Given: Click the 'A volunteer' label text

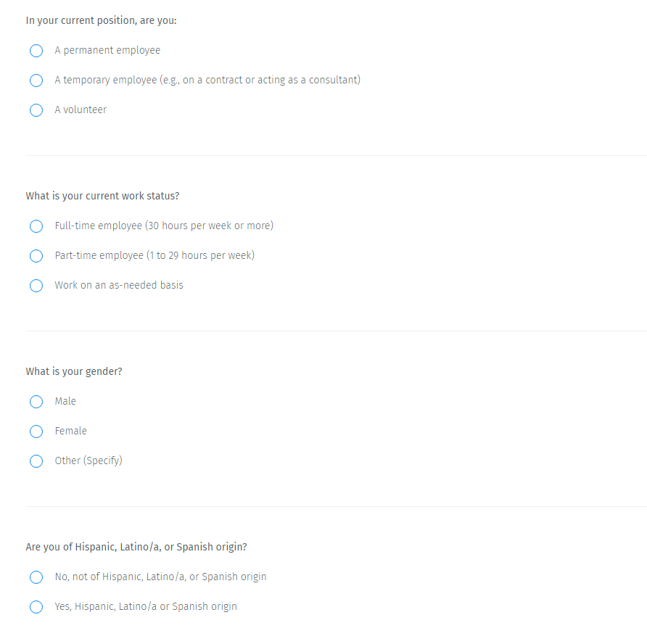Looking at the screenshot, I should coord(81,110).
